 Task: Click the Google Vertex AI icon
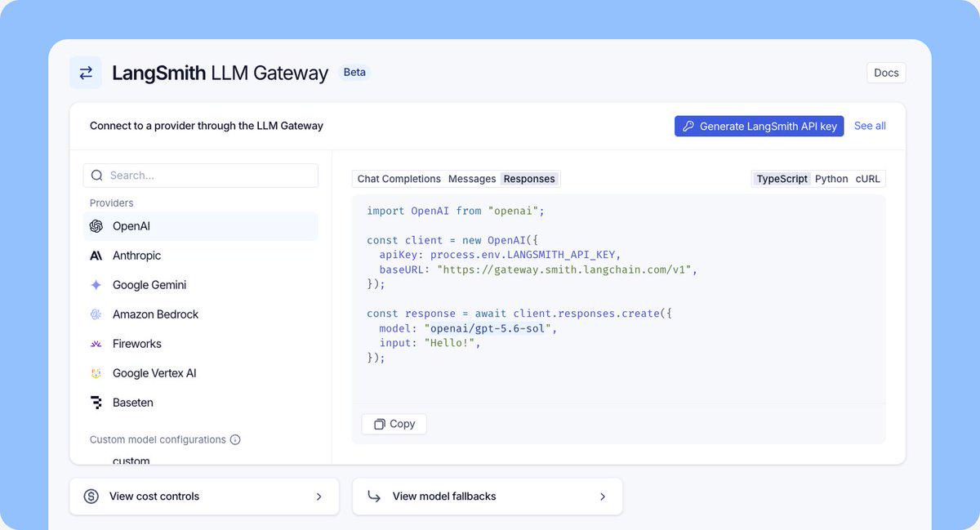(96, 373)
